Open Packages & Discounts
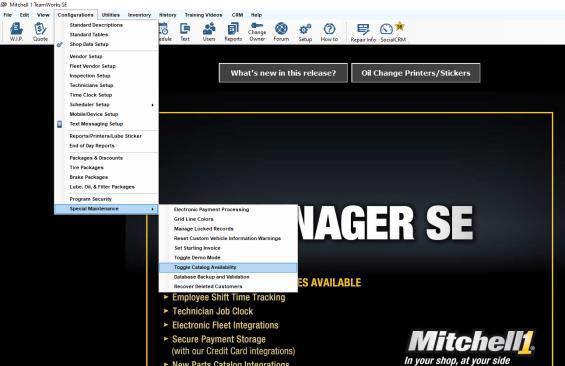 [106, 158]
